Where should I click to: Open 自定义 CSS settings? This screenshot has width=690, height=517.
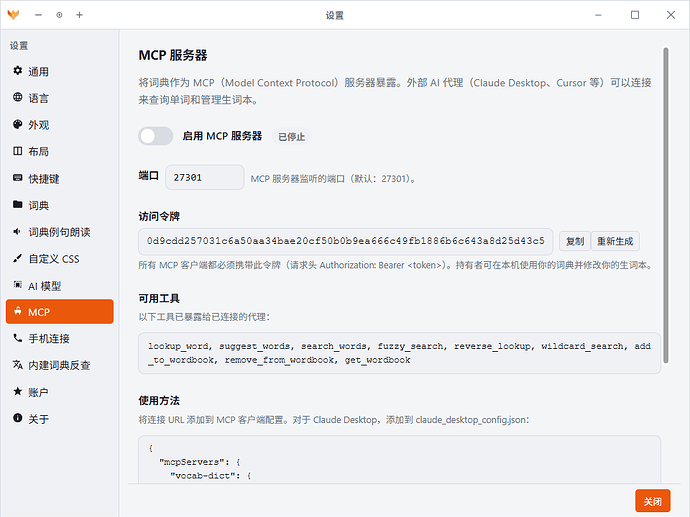point(59,259)
